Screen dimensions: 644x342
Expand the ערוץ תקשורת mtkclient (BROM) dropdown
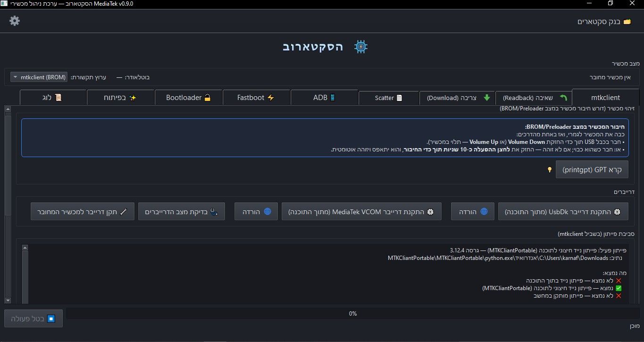point(39,77)
